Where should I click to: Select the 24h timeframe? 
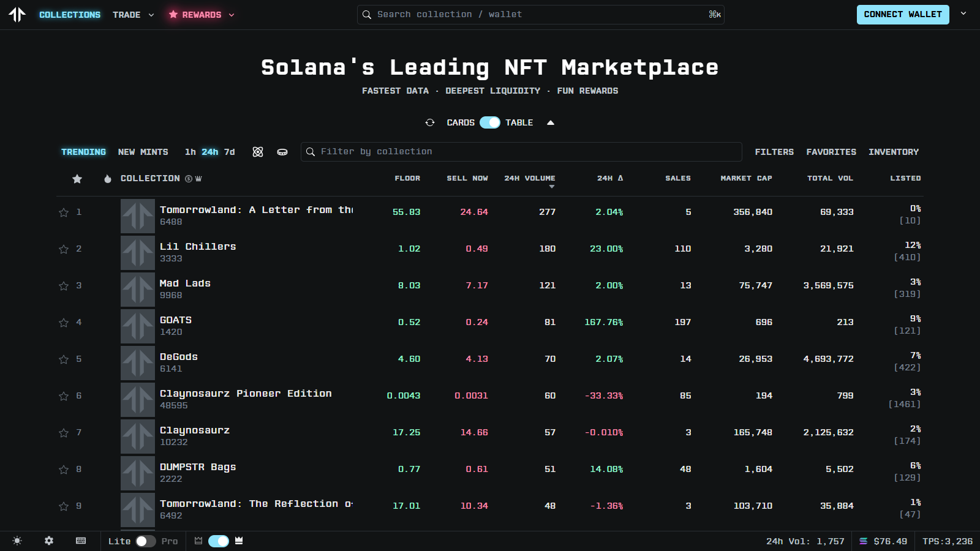(210, 152)
